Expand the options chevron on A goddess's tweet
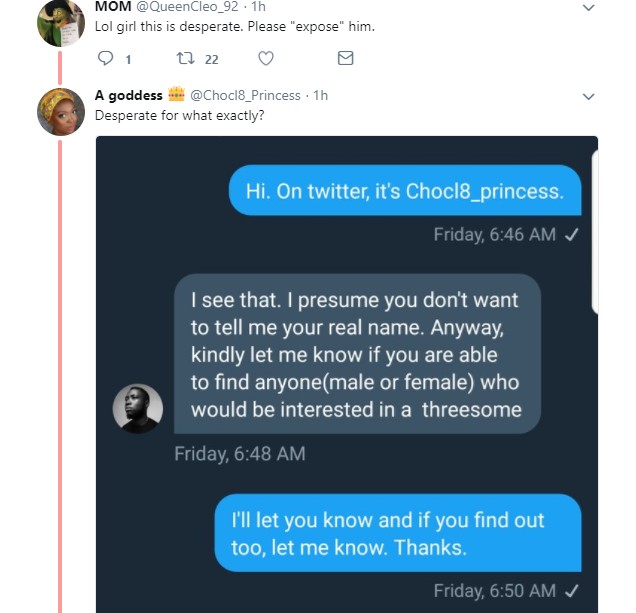Viewport: 636px width, 613px height. (x=588, y=97)
